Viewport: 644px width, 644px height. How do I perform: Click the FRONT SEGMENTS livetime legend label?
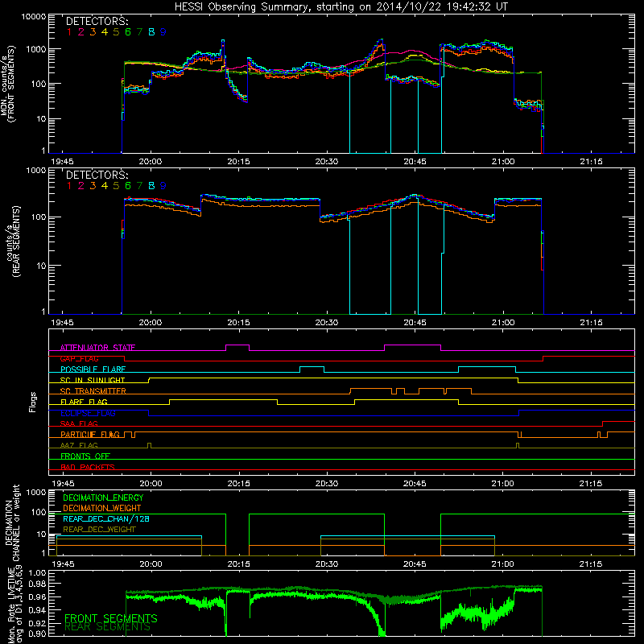point(111,618)
